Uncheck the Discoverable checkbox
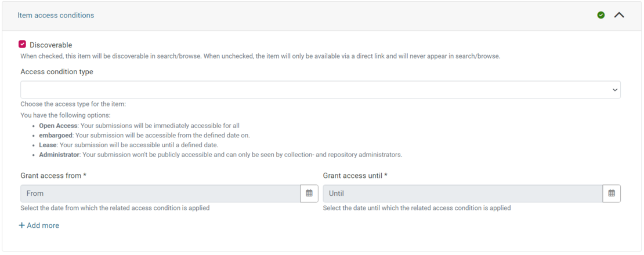The image size is (644, 255). tap(23, 45)
